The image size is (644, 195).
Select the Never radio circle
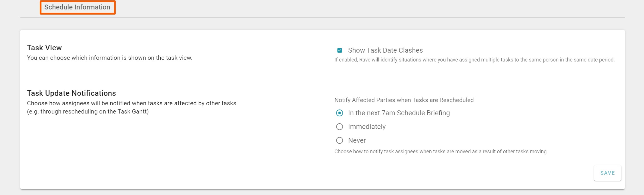(340, 140)
